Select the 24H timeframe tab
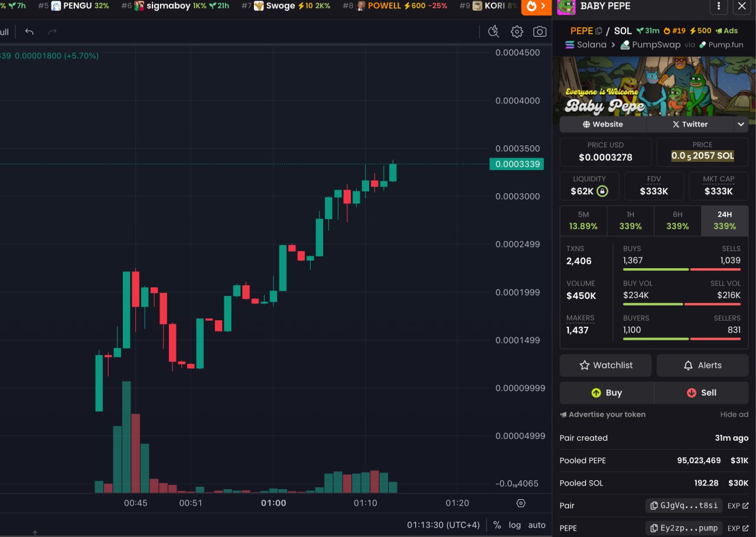Image resolution: width=756 pixels, height=537 pixels. pyautogui.click(x=725, y=221)
